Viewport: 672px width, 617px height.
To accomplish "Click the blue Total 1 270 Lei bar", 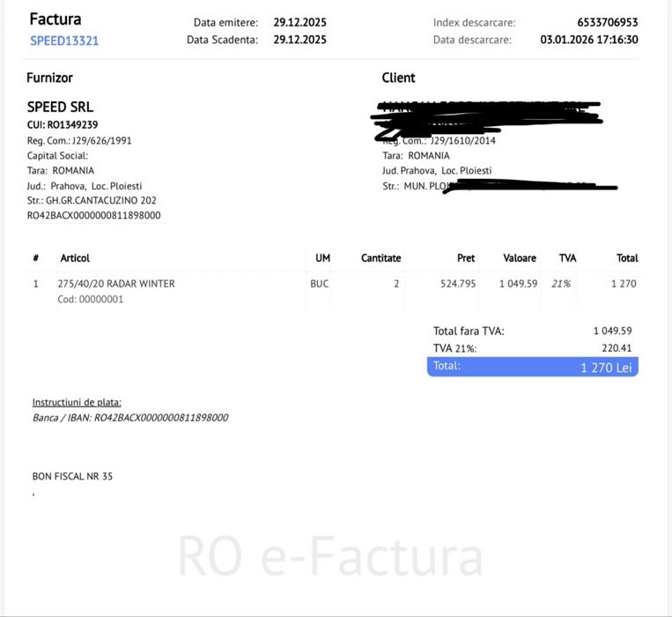I will click(x=532, y=367).
